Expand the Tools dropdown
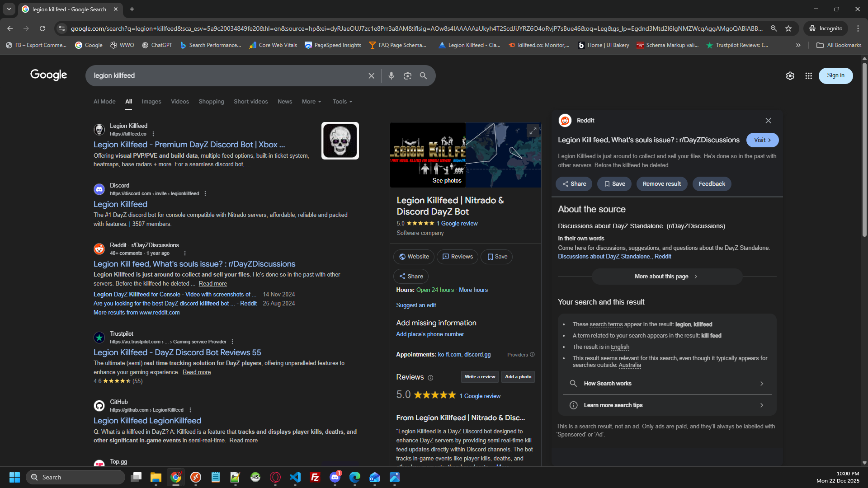 tap(342, 102)
